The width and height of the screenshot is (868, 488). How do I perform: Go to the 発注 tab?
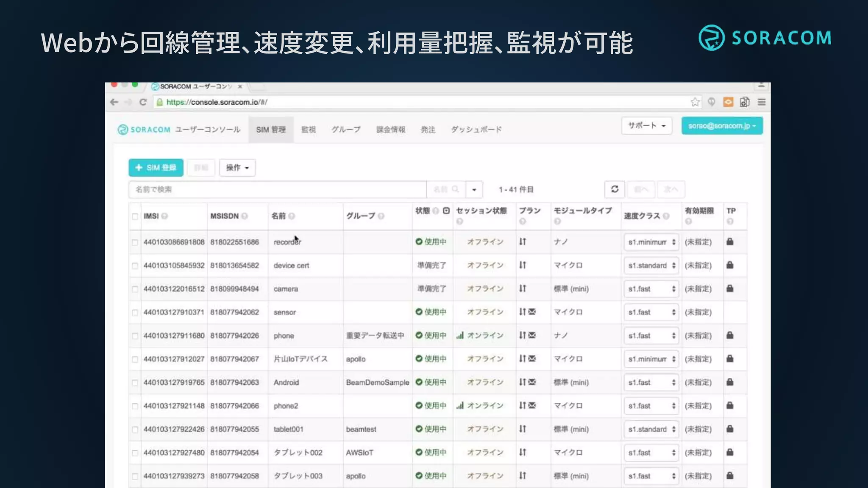click(428, 130)
